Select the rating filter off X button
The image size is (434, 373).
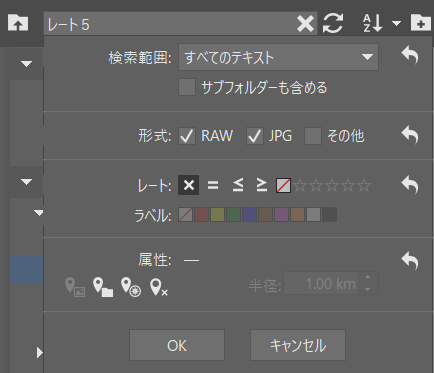tap(189, 185)
